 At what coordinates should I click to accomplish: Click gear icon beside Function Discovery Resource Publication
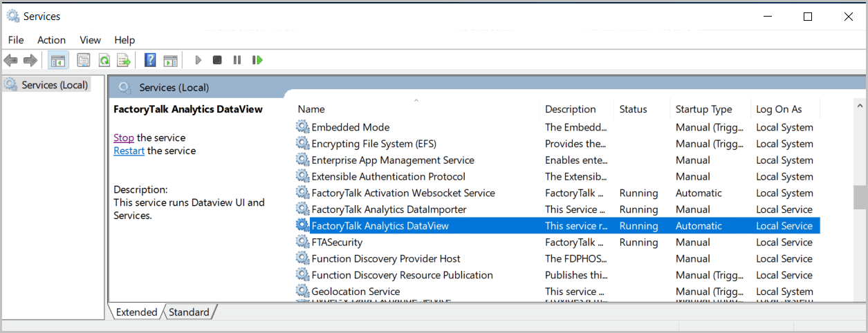302,275
